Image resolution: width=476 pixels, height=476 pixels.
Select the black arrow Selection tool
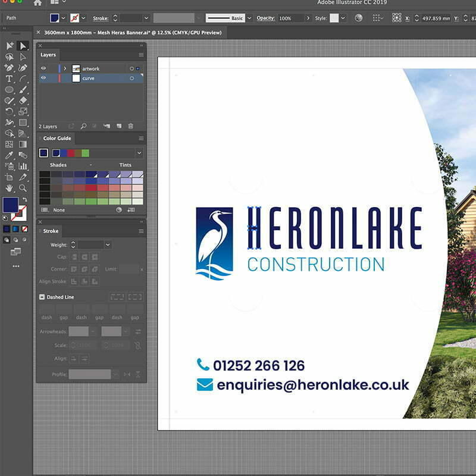coord(23,46)
